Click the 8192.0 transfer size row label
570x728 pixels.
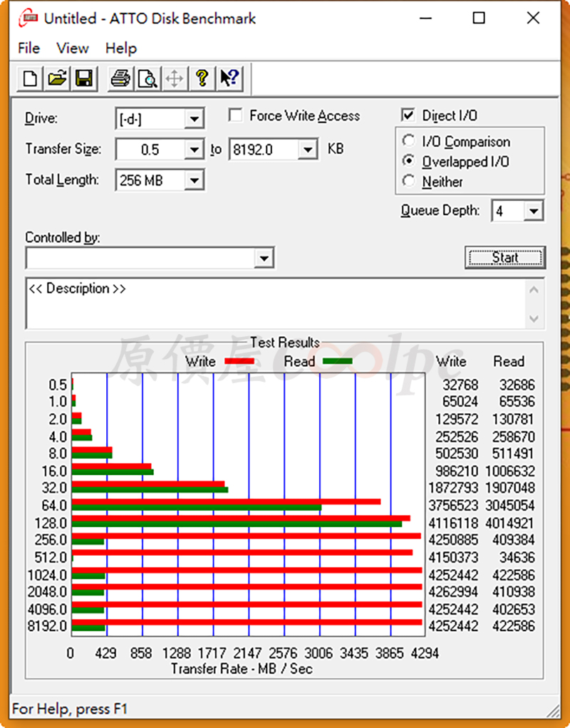48,626
